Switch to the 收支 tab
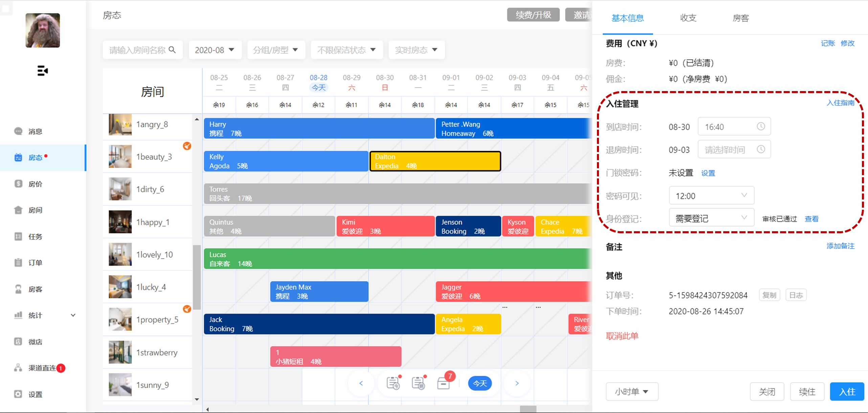Screen dimensions: 868x413 coord(688,18)
